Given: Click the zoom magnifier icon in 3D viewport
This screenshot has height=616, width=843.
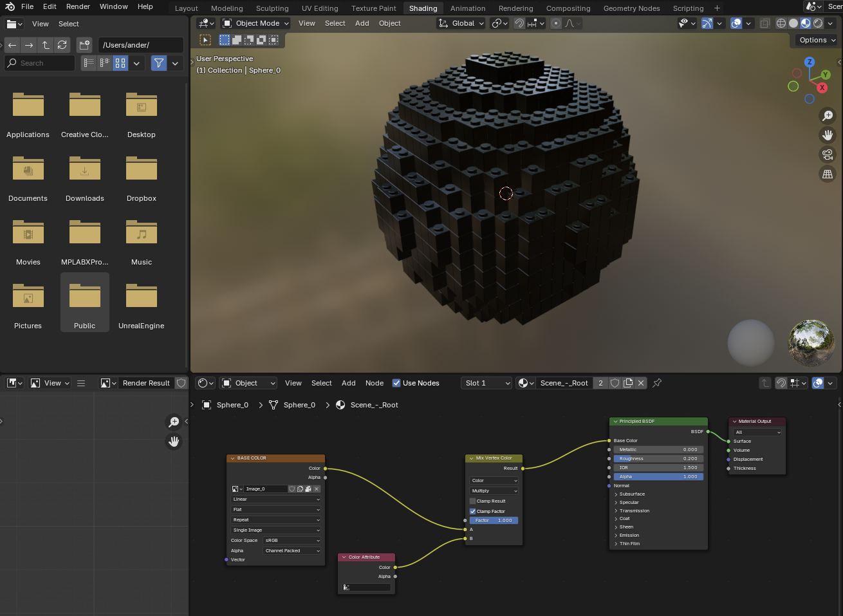Looking at the screenshot, I should (x=828, y=116).
